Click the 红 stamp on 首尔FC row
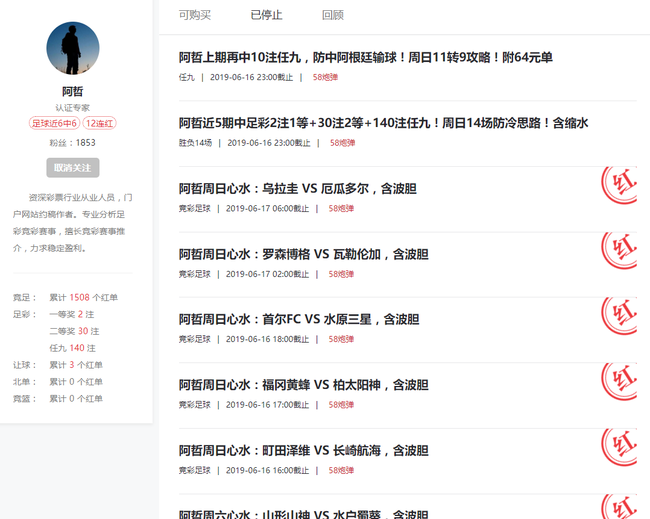Viewport: 650px width, 519px height. coord(619,316)
